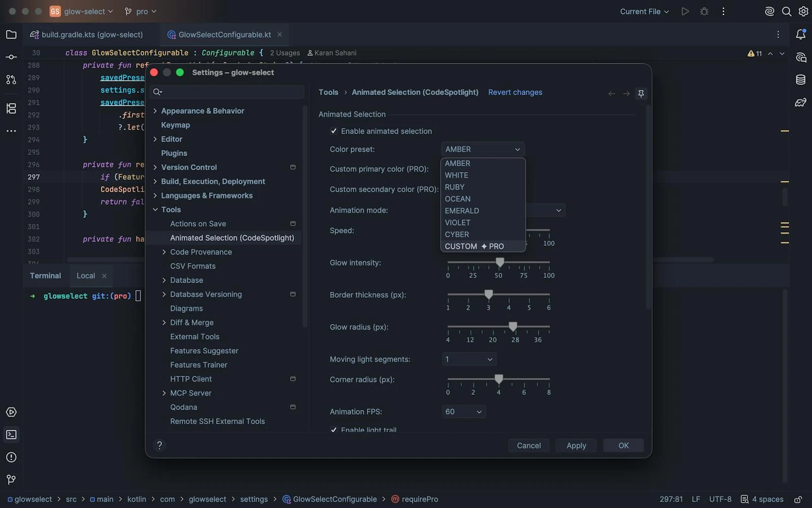Toggle Enable light trail checkbox
This screenshot has width=812, height=508.
(x=333, y=430)
